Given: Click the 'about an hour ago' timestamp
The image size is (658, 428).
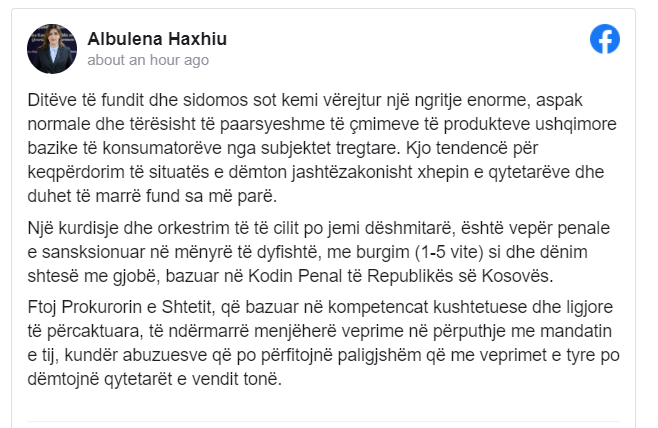Looking at the screenshot, I should pyautogui.click(x=148, y=60).
